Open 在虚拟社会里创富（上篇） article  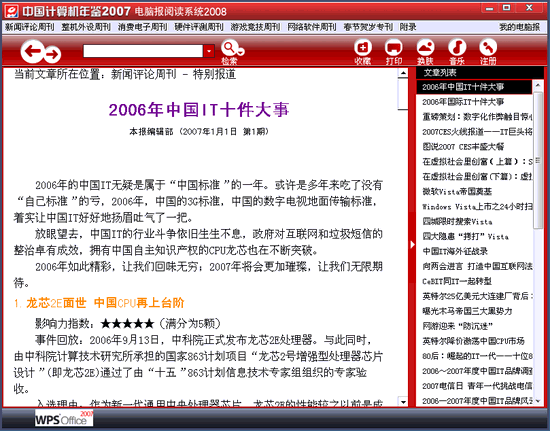tap(477, 162)
